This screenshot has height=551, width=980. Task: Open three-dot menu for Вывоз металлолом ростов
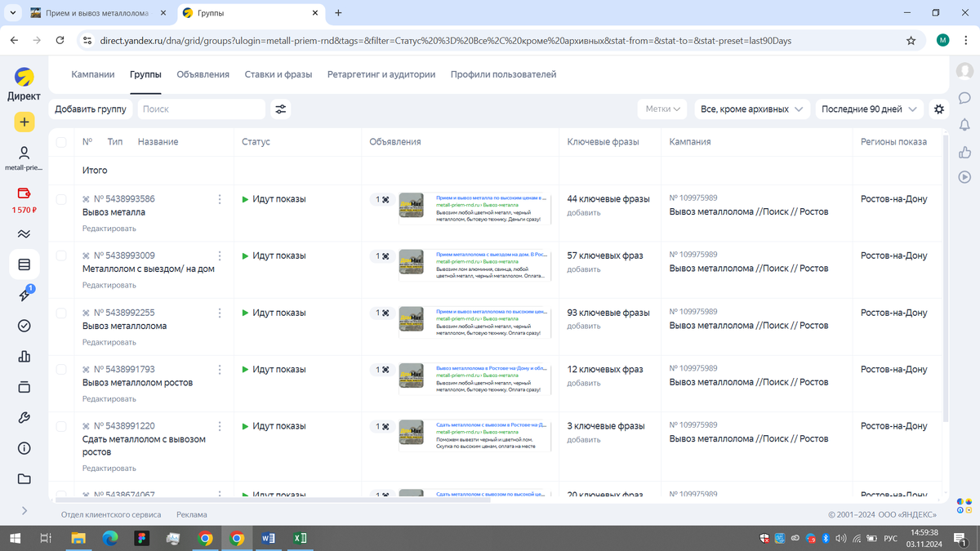(220, 369)
